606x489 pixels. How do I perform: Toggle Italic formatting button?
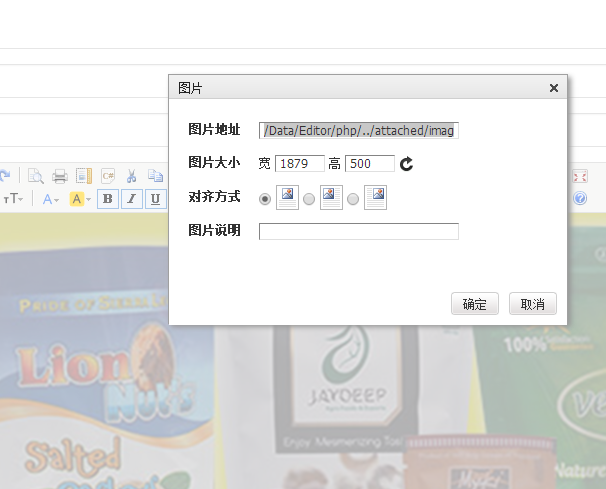(131, 199)
